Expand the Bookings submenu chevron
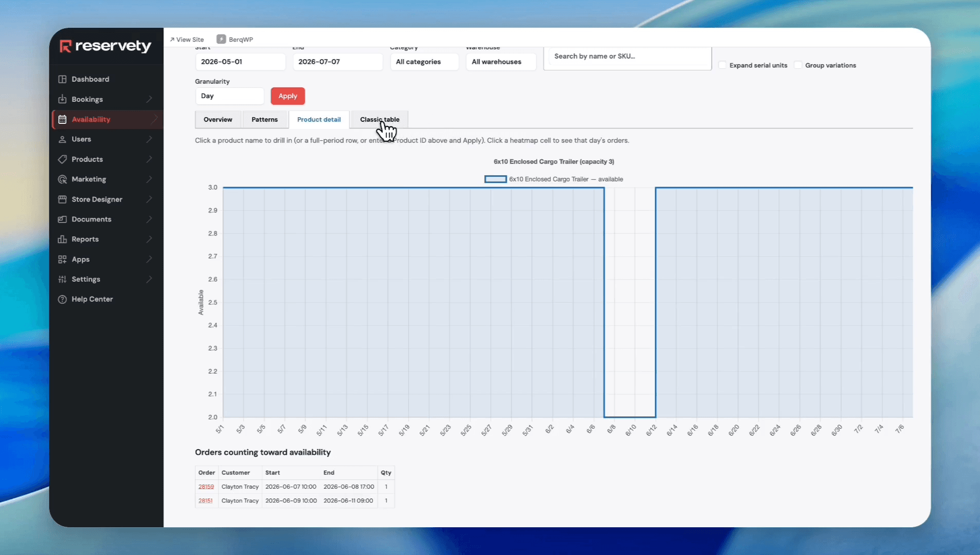The width and height of the screenshot is (980, 555). coord(149,99)
